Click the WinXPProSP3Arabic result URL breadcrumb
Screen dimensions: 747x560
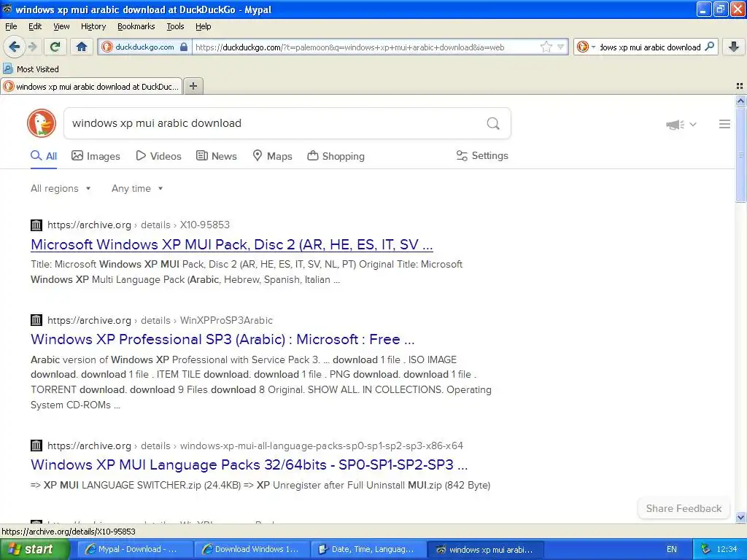point(160,321)
